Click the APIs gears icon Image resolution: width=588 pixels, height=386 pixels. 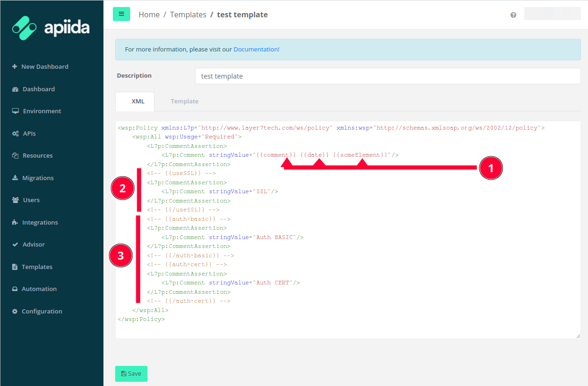(x=15, y=133)
